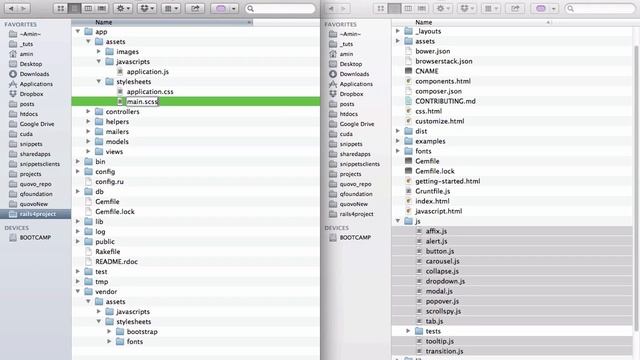Click search field in left window

280,8
